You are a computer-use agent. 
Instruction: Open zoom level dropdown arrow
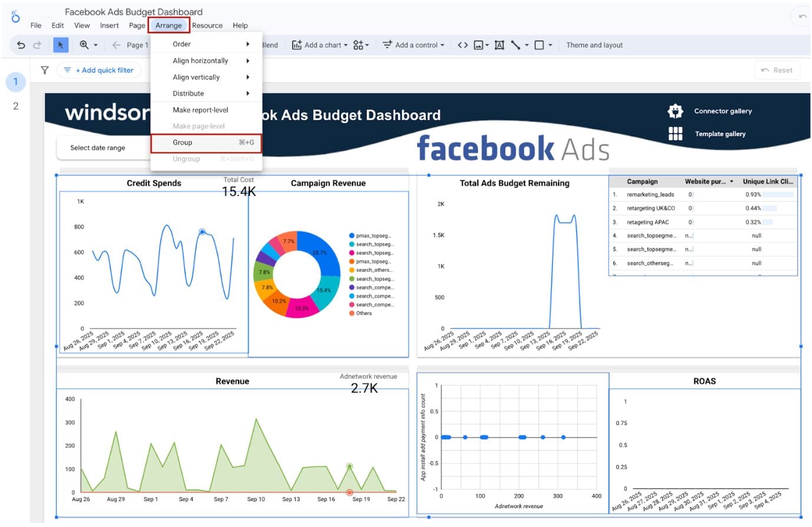coord(95,45)
